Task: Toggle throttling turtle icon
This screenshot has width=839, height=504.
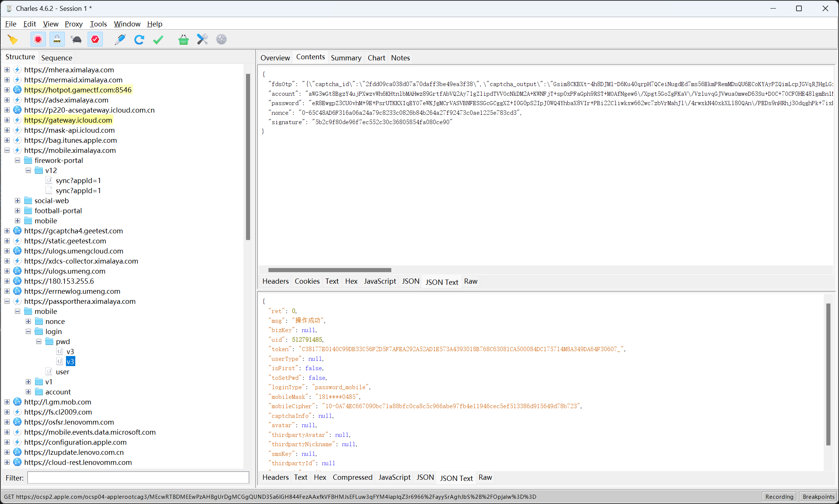Action: 76,40
